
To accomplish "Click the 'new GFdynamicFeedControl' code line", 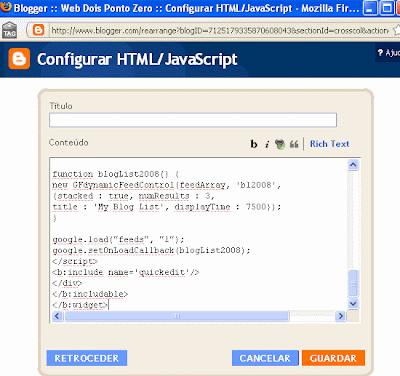I will [167, 185].
